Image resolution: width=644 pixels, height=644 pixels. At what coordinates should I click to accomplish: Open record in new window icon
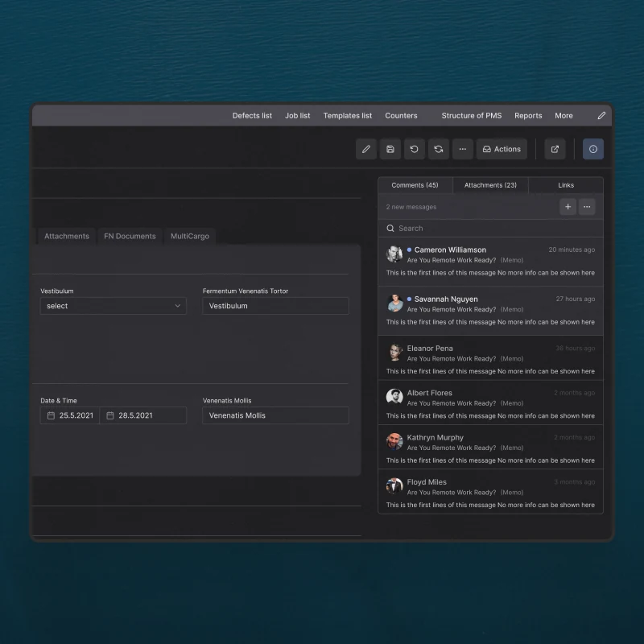click(555, 149)
